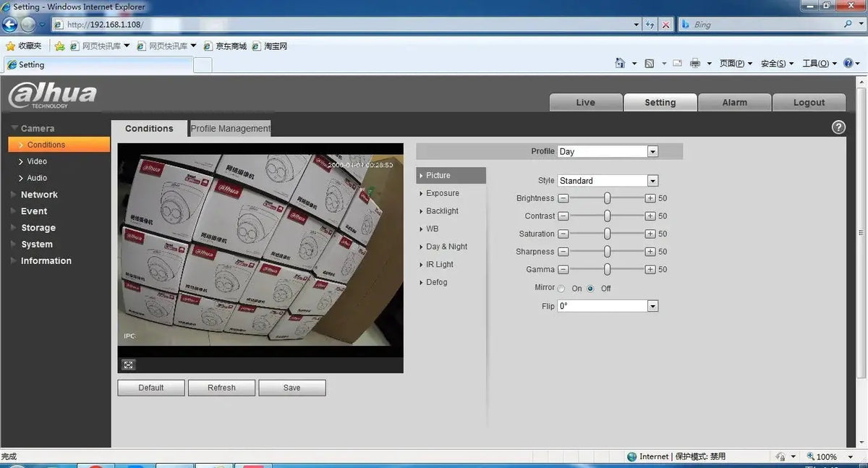Click the red stop loading icon
Image resolution: width=868 pixels, height=468 pixels.
click(666, 25)
